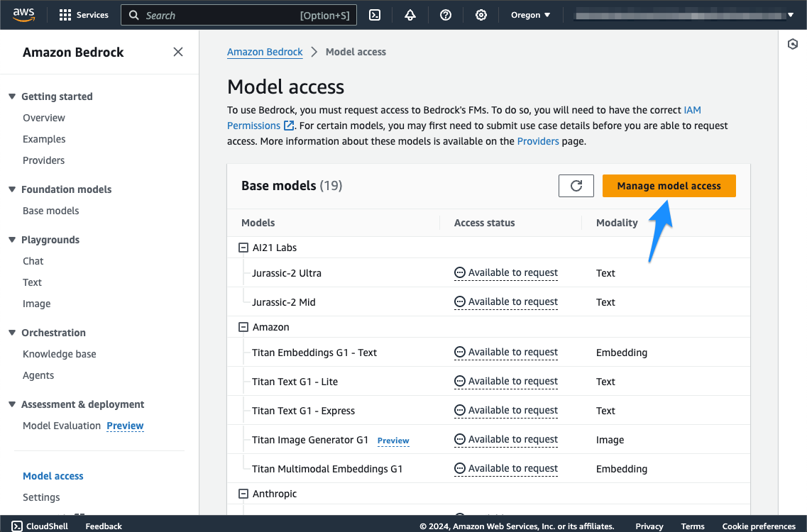Close the Amazon Bedrock side panel
Viewport: 807px width, 532px height.
click(x=178, y=52)
